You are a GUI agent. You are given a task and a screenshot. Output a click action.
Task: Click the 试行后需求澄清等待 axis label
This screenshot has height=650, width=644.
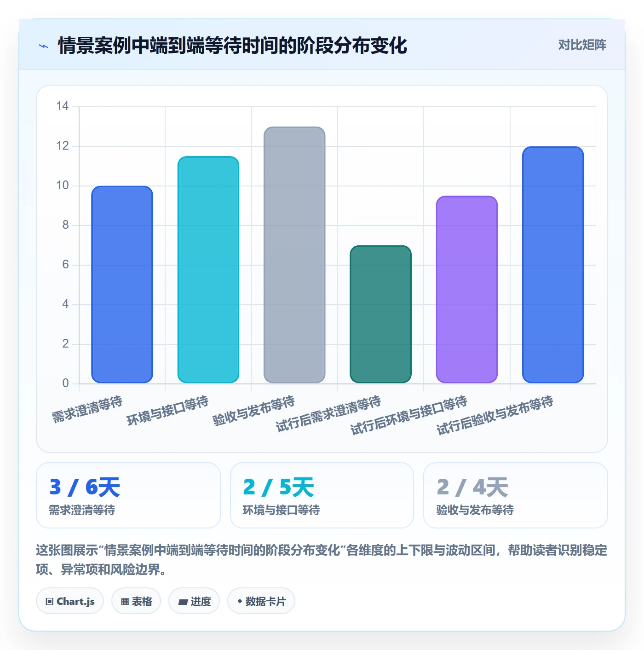coord(328,414)
